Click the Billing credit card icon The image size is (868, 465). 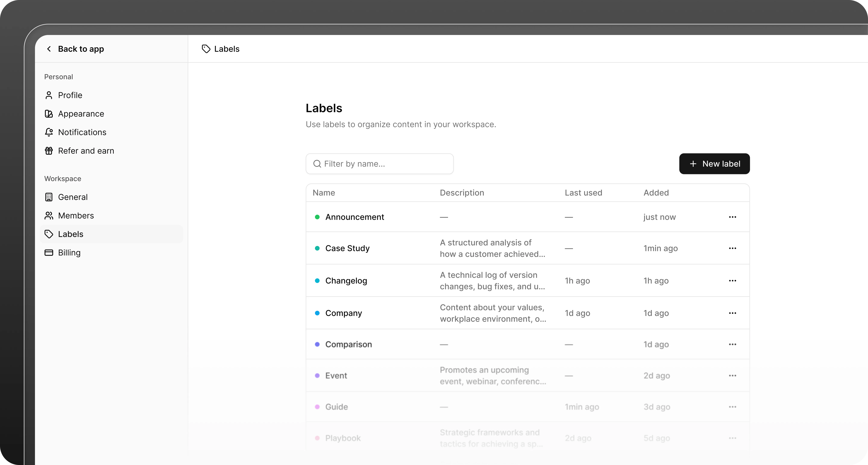tap(49, 253)
